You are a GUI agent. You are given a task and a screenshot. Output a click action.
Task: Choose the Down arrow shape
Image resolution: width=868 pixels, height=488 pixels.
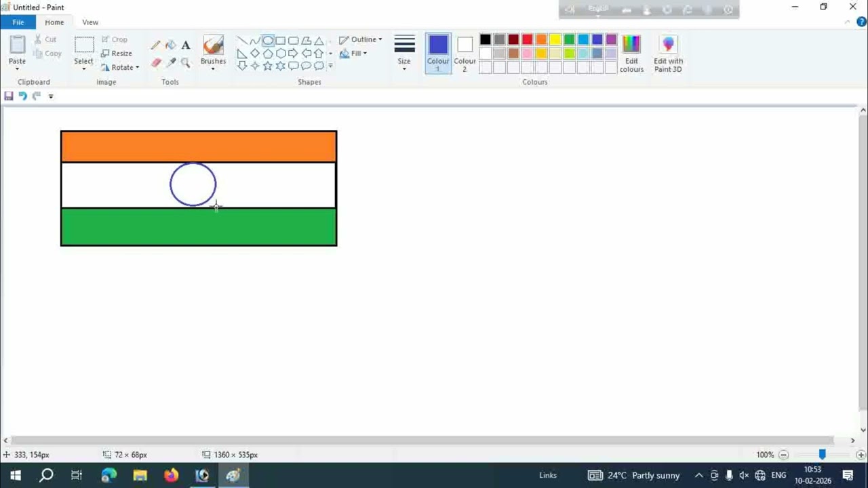pyautogui.click(x=242, y=66)
